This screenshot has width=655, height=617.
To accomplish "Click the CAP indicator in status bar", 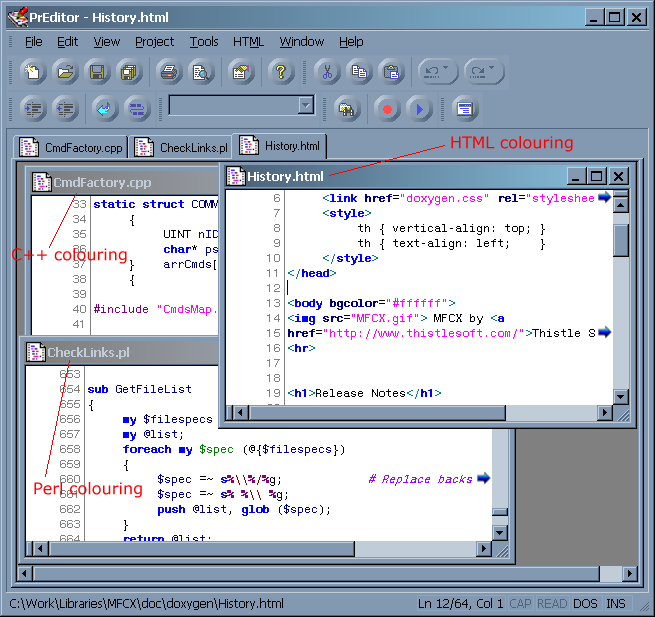I will (520, 603).
